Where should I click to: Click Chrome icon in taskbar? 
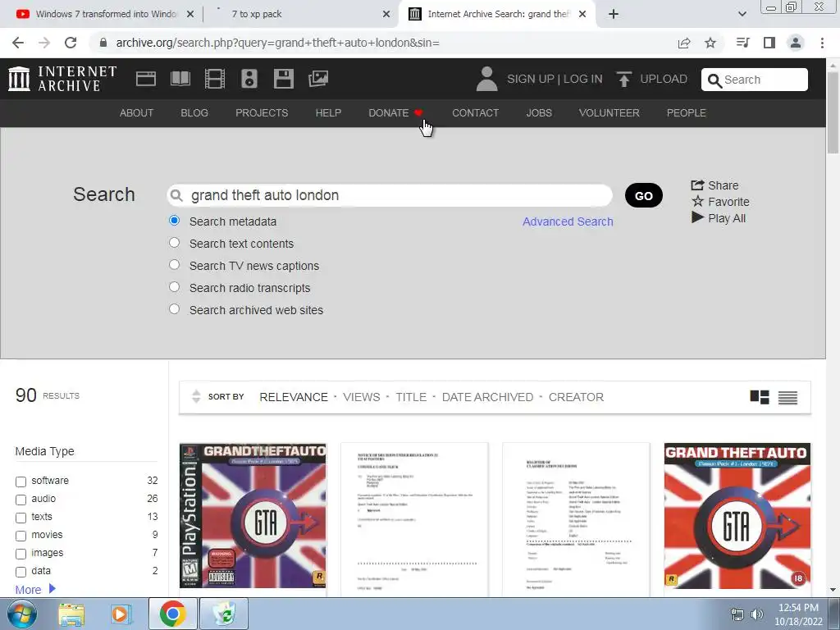pyautogui.click(x=172, y=614)
